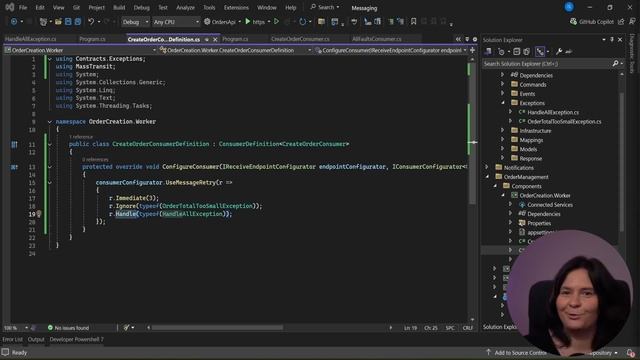
Task: Open GitHub Copilot button
Action: 592,22
